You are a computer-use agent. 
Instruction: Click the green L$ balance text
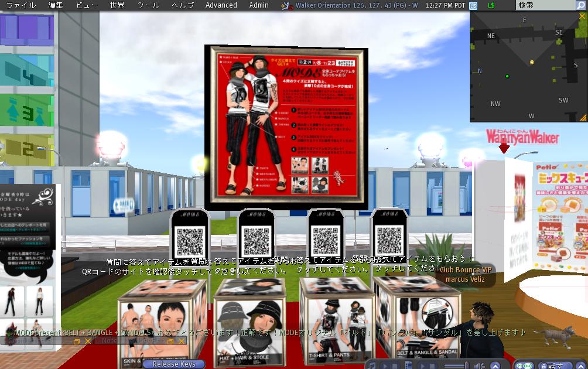[491, 6]
